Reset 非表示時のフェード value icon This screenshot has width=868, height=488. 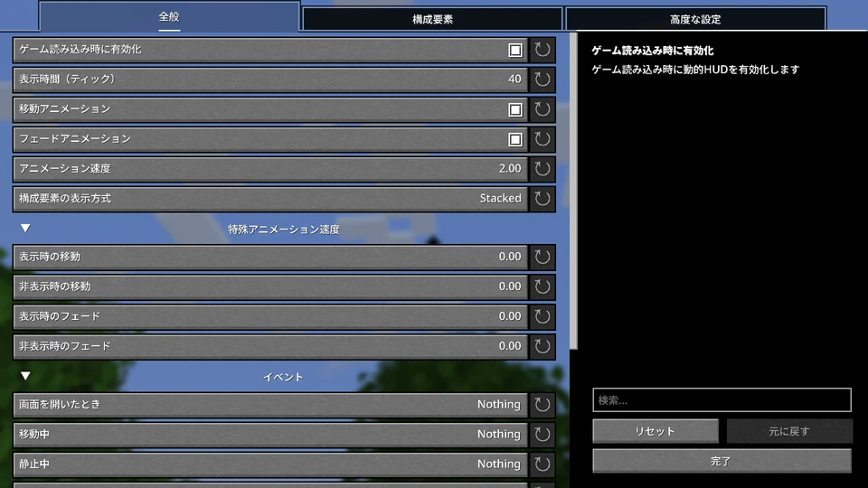click(542, 346)
